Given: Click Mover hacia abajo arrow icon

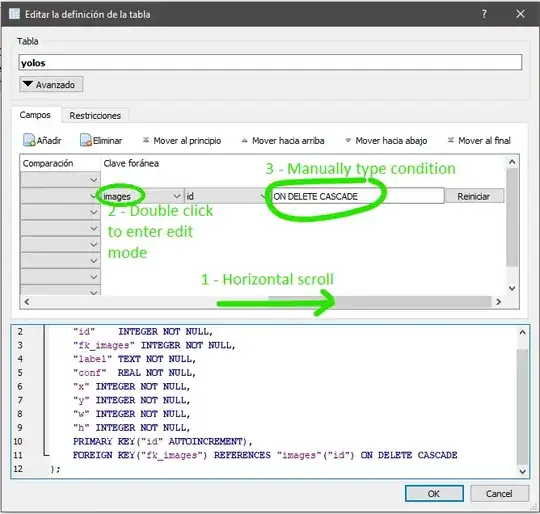Looking at the screenshot, I should coord(348,140).
